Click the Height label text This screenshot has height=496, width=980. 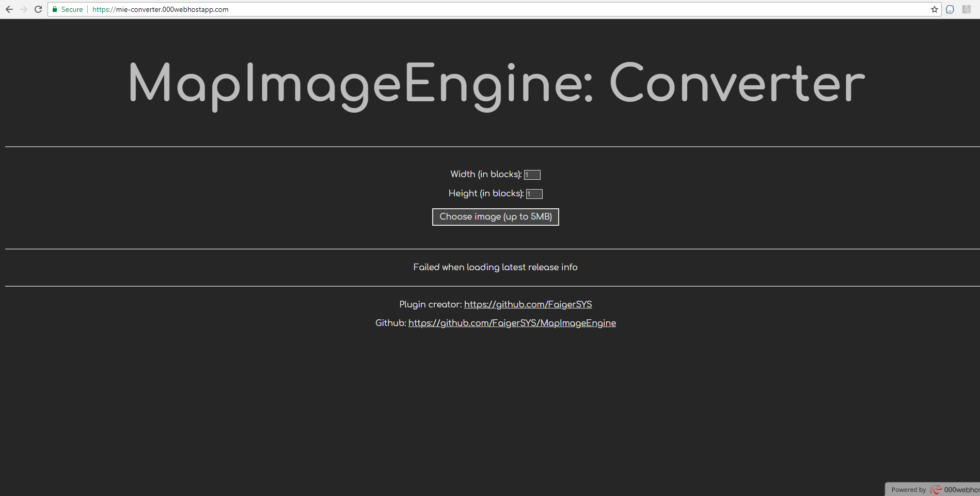coord(484,193)
